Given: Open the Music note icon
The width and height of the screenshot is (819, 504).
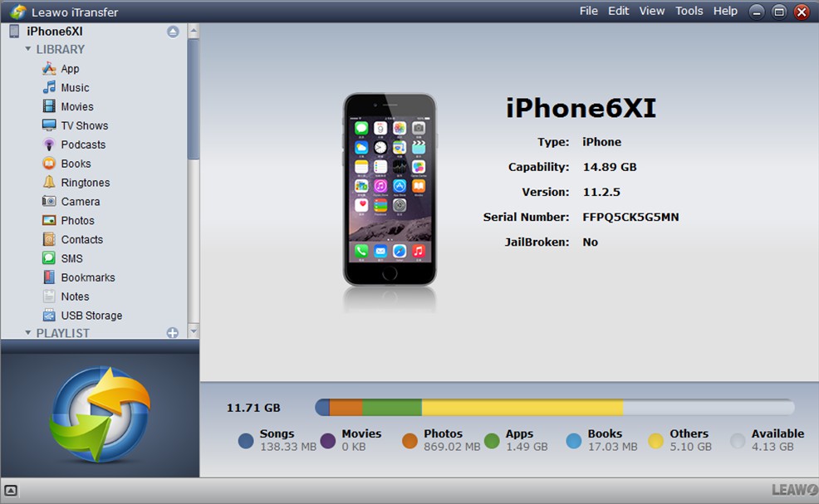Looking at the screenshot, I should [x=49, y=87].
